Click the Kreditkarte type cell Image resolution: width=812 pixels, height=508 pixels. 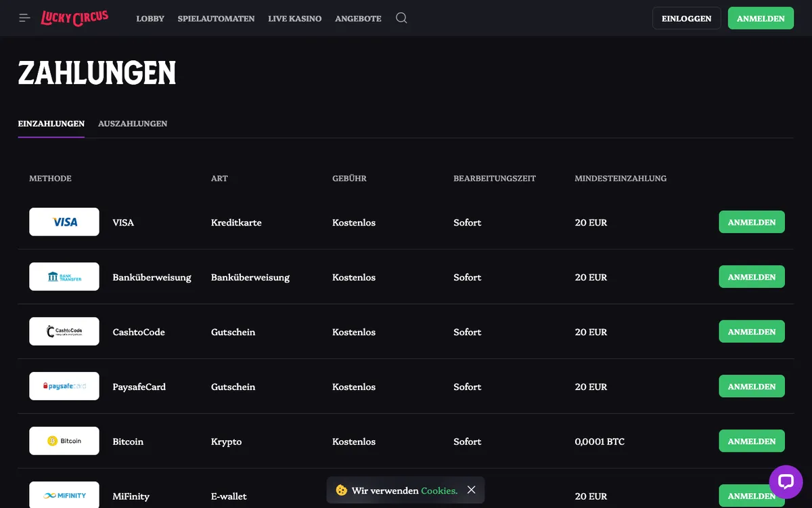point(236,222)
